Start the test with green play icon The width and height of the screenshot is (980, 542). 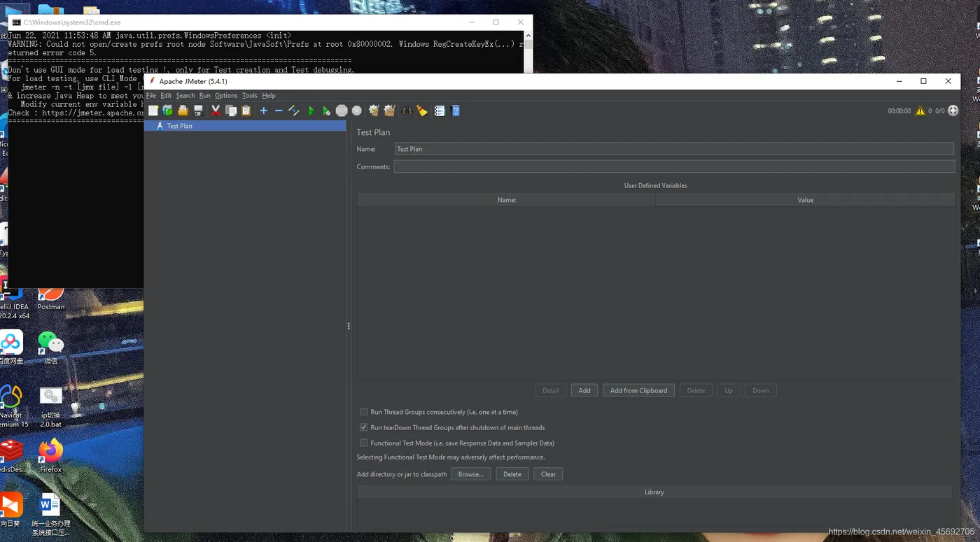pos(311,110)
